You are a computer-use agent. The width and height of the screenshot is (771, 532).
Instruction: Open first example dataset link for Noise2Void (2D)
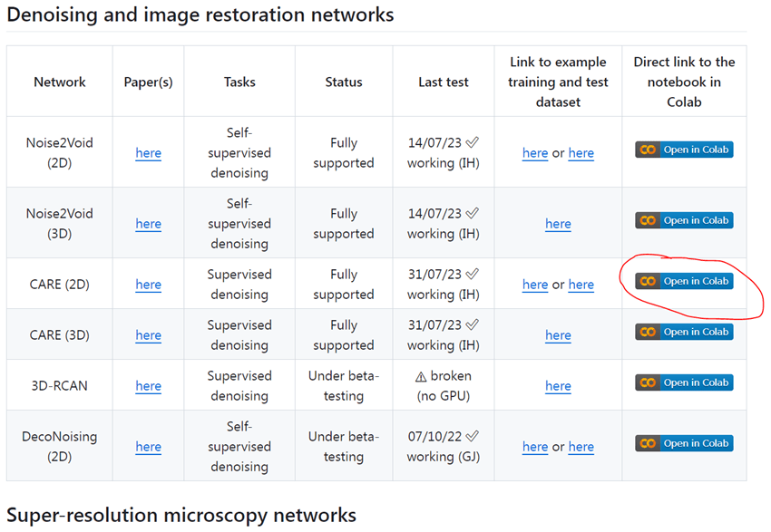pyautogui.click(x=535, y=153)
